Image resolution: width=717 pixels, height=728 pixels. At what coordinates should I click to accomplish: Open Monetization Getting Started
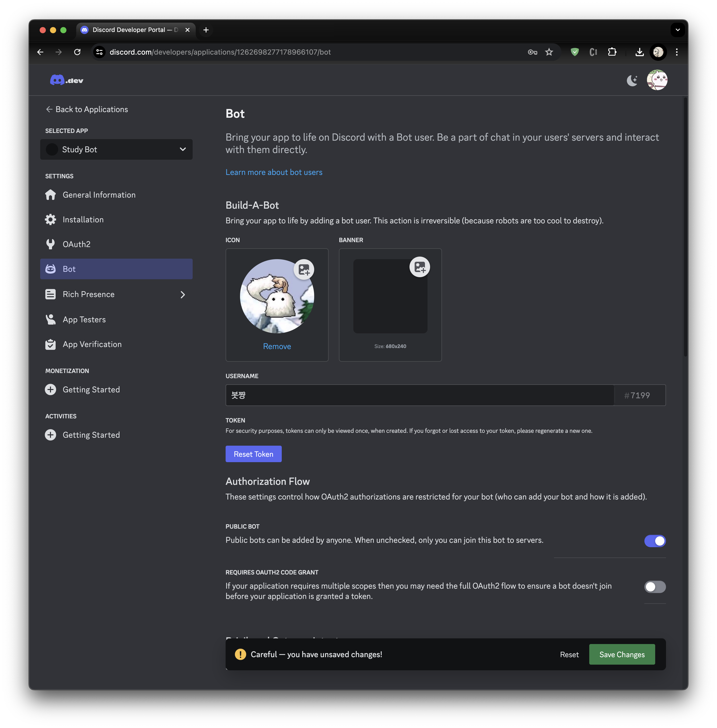(116, 390)
